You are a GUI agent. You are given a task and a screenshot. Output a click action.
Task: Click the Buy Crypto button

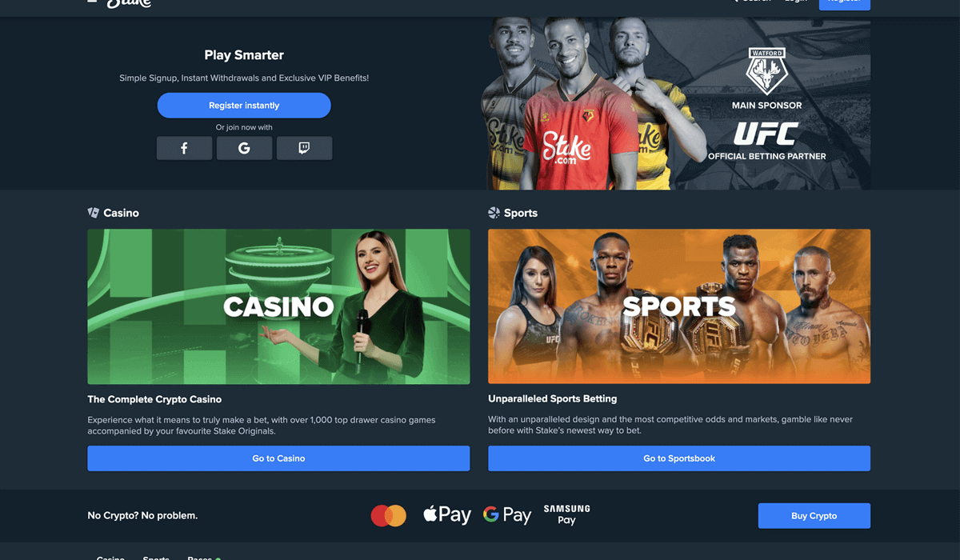(x=814, y=516)
